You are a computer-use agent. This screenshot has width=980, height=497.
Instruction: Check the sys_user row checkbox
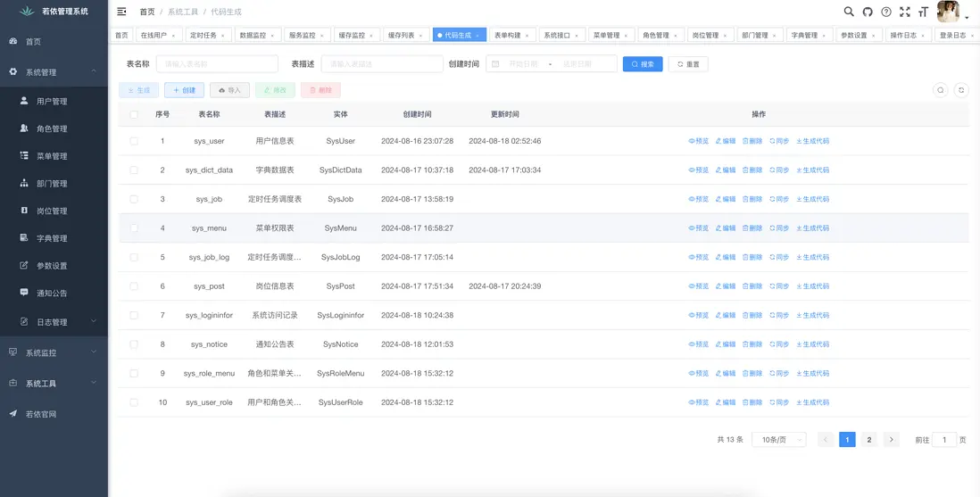[x=134, y=141]
